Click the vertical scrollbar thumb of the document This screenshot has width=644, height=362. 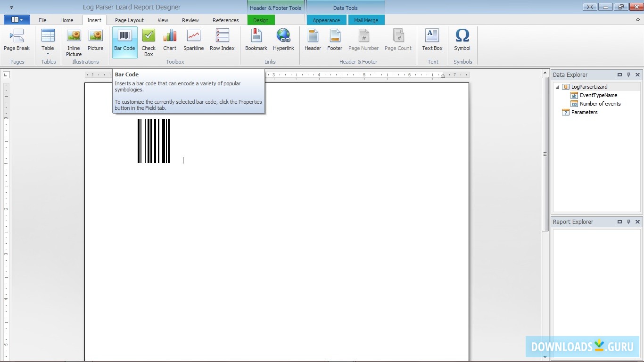545,153
